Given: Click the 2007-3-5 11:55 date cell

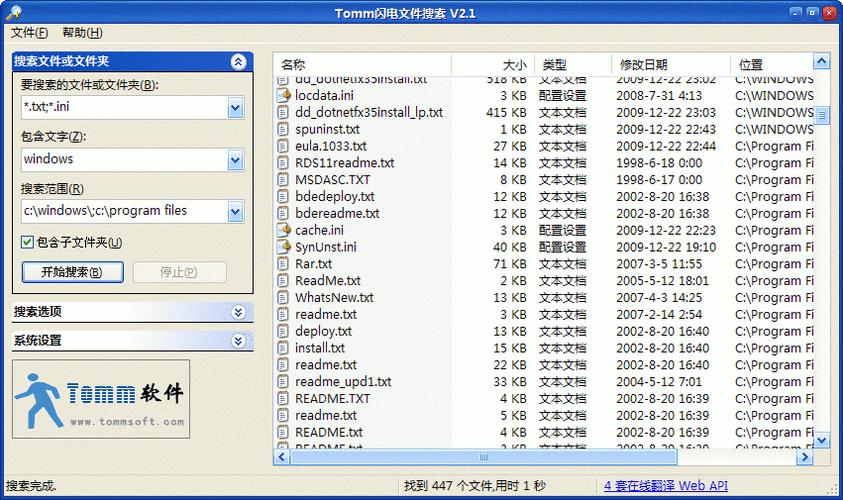Looking at the screenshot, I should (659, 264).
